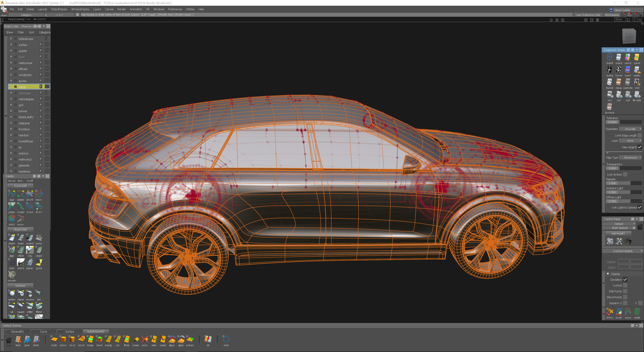Open the Tessellator Accurate dropdown
The height and width of the screenshot is (352, 644).
click(631, 129)
